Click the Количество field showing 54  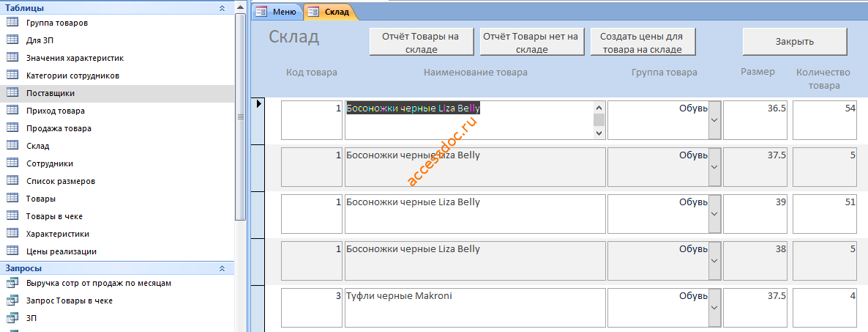pos(825,120)
